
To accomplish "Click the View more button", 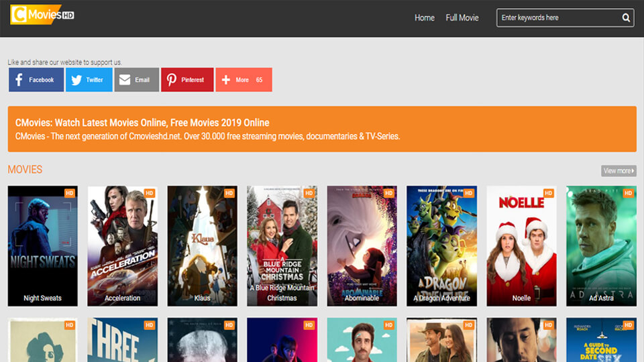I will (x=619, y=171).
